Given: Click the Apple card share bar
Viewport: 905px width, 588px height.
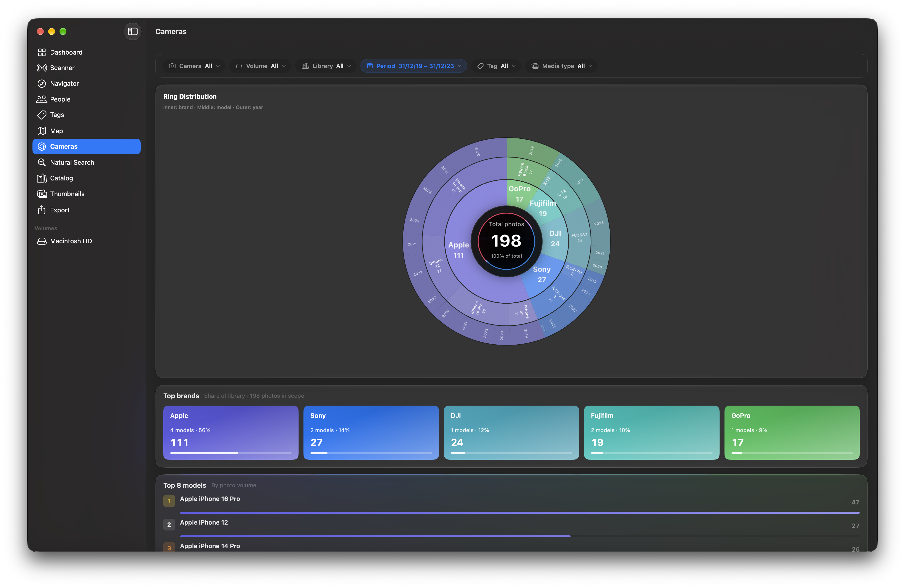Looking at the screenshot, I should (231, 453).
